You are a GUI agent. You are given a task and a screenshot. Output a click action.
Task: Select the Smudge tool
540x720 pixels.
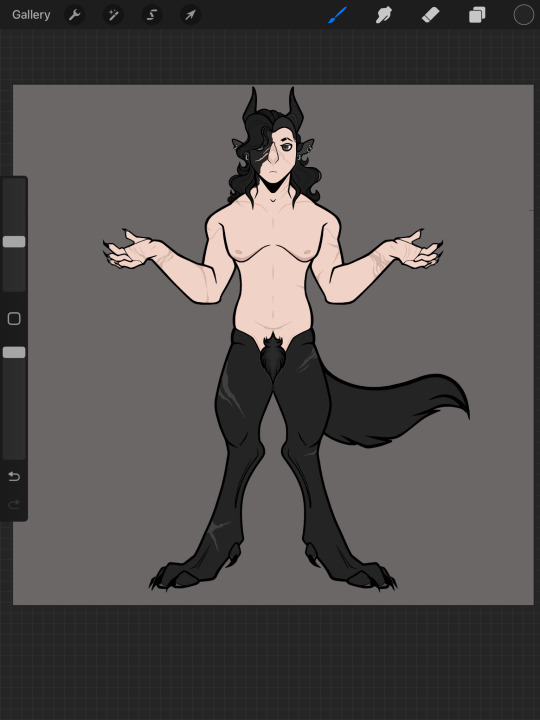(x=384, y=15)
